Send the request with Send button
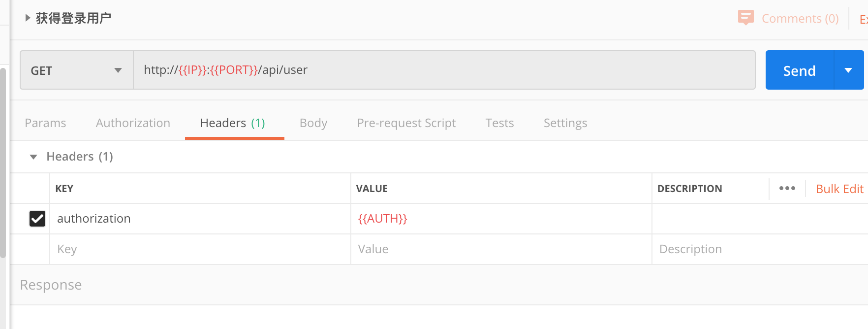 click(x=800, y=70)
